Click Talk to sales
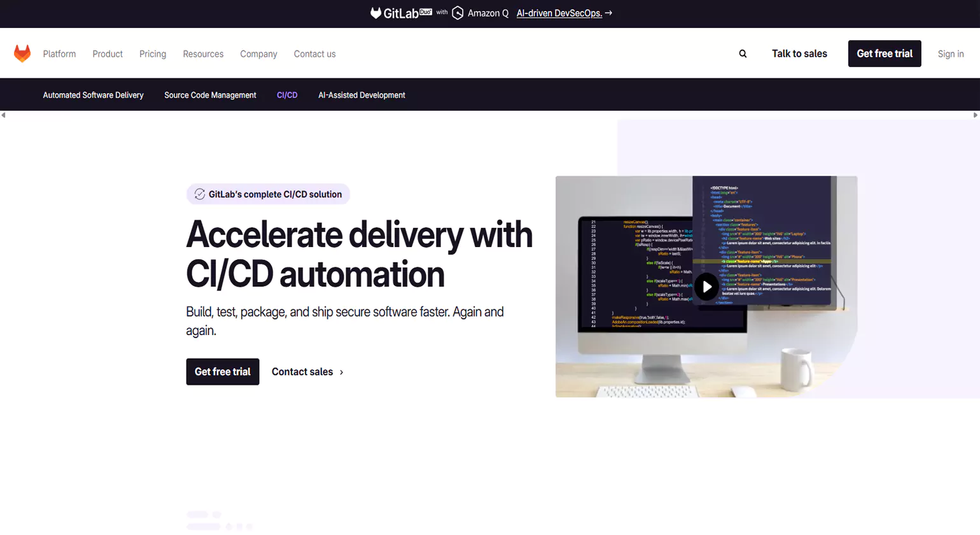The width and height of the screenshot is (980, 535). click(x=799, y=53)
